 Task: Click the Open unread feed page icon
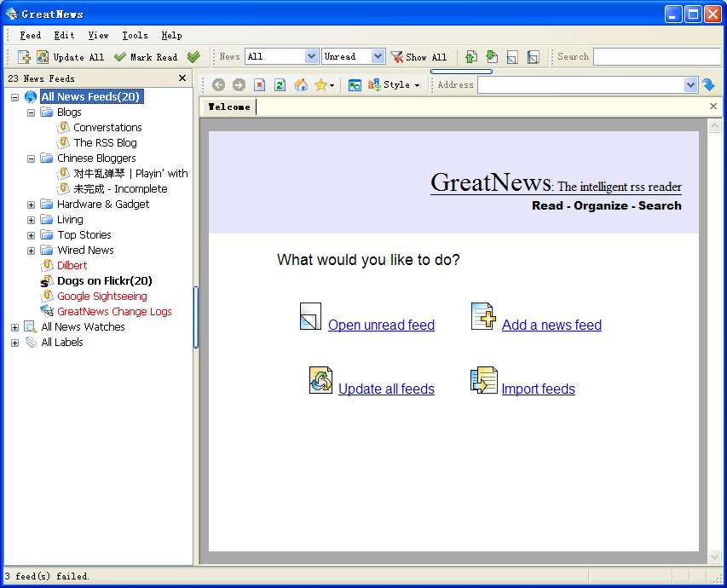click(310, 316)
